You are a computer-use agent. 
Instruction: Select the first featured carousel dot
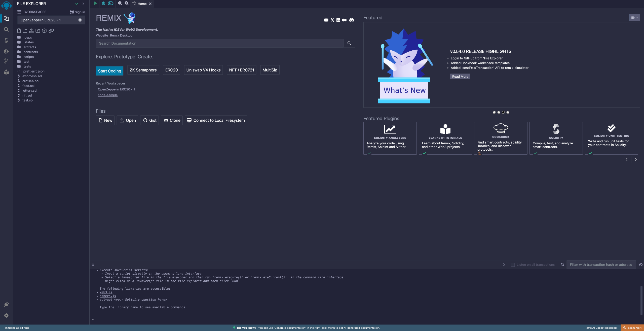(494, 112)
